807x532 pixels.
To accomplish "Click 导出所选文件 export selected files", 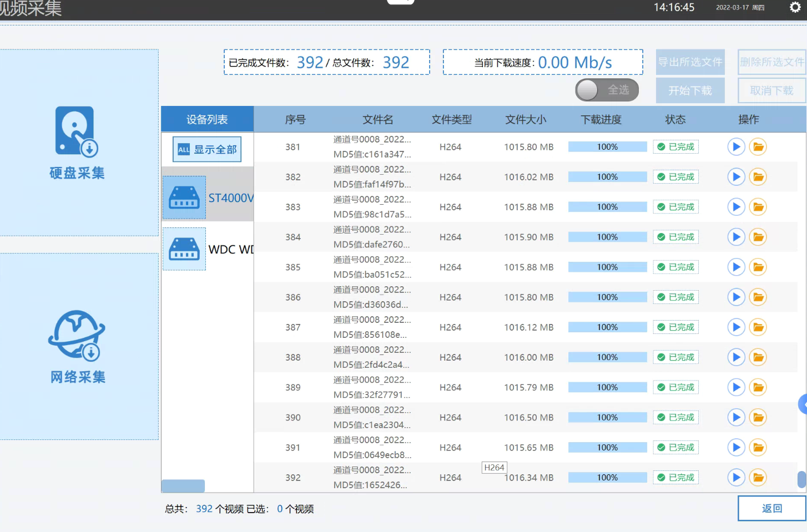I will [690, 62].
